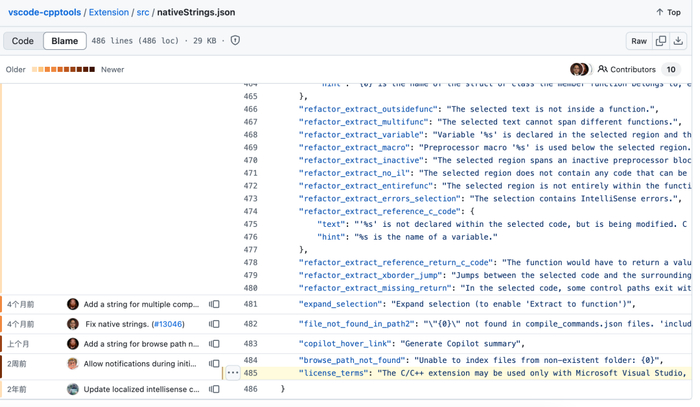View blame prior to 'Fix native strings' commit
This screenshot has height=407, width=700.
214,324
